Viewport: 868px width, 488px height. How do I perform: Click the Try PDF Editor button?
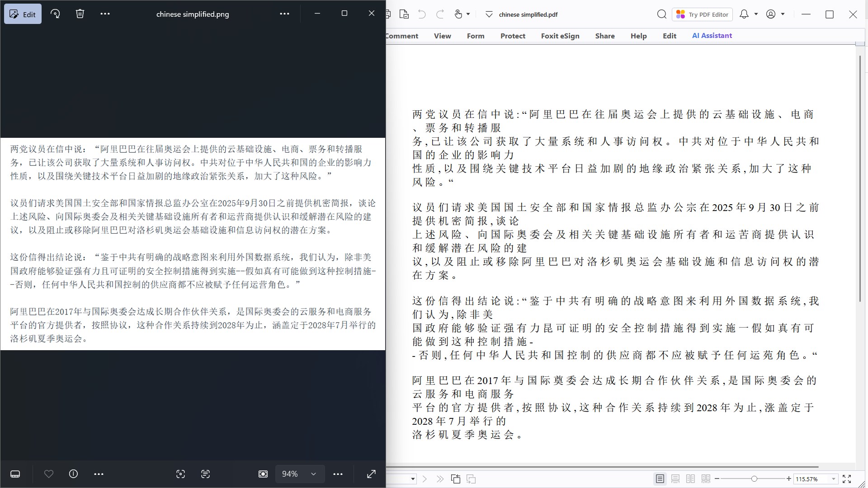point(702,14)
